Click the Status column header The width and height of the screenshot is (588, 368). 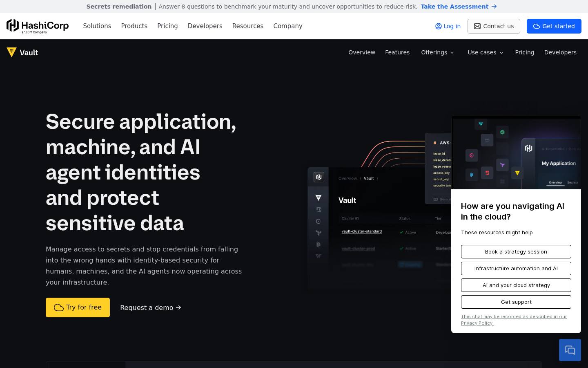click(x=405, y=218)
